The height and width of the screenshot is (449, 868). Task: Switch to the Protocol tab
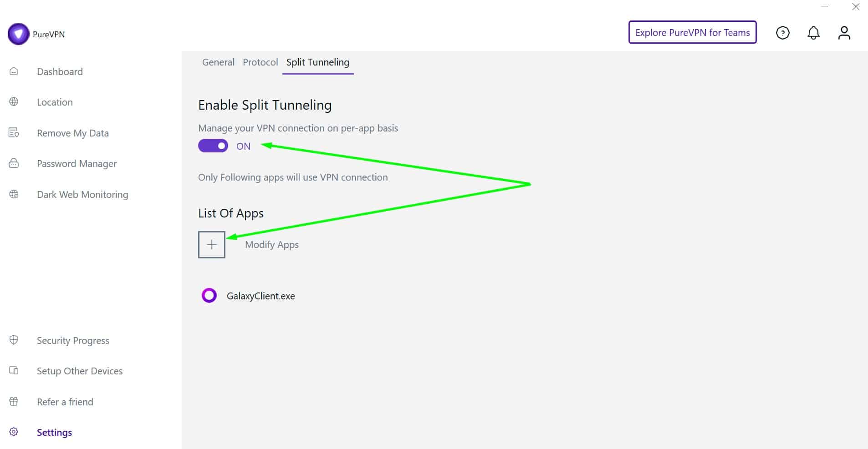pyautogui.click(x=260, y=62)
